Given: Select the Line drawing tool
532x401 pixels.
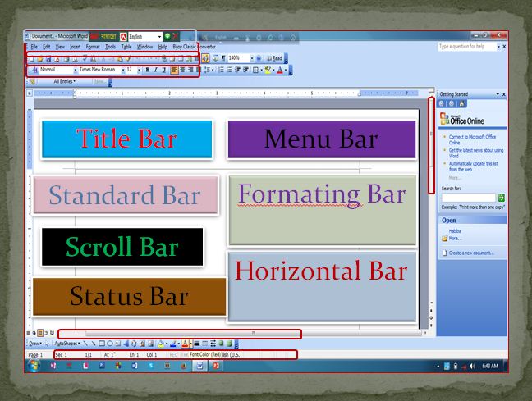Looking at the screenshot, I should pyautogui.click(x=85, y=344).
